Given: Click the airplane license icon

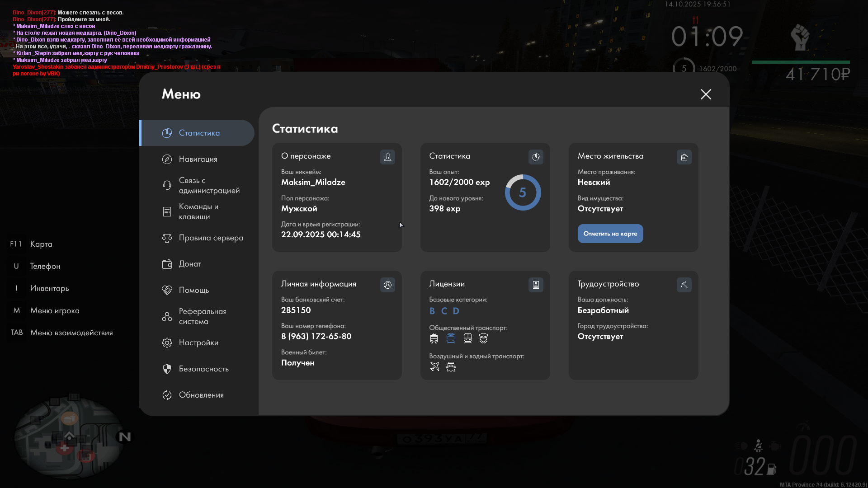Looking at the screenshot, I should (x=434, y=367).
